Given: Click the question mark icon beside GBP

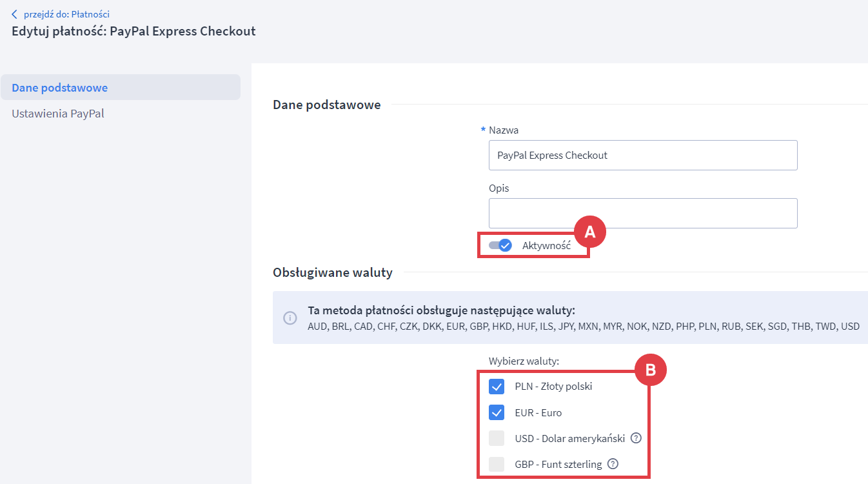Looking at the screenshot, I should tap(613, 464).
